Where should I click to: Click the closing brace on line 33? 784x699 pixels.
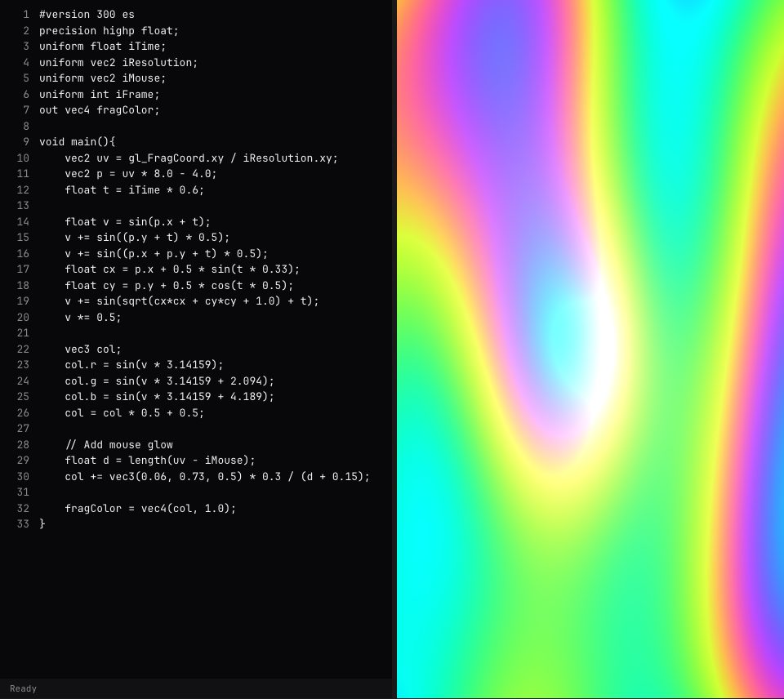[42, 524]
